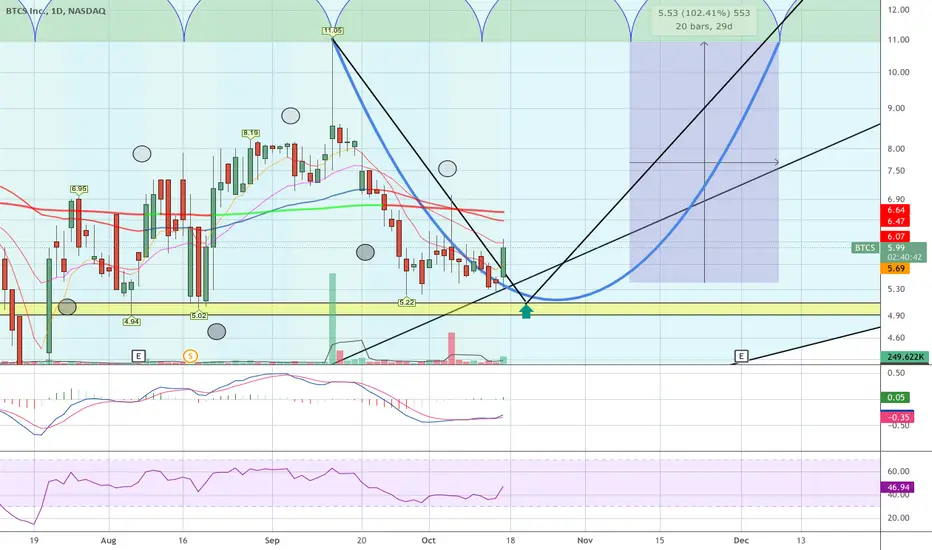This screenshot has height=550, width=932.
Task: Click the tall green volume spike bar
Action: pyautogui.click(x=332, y=318)
